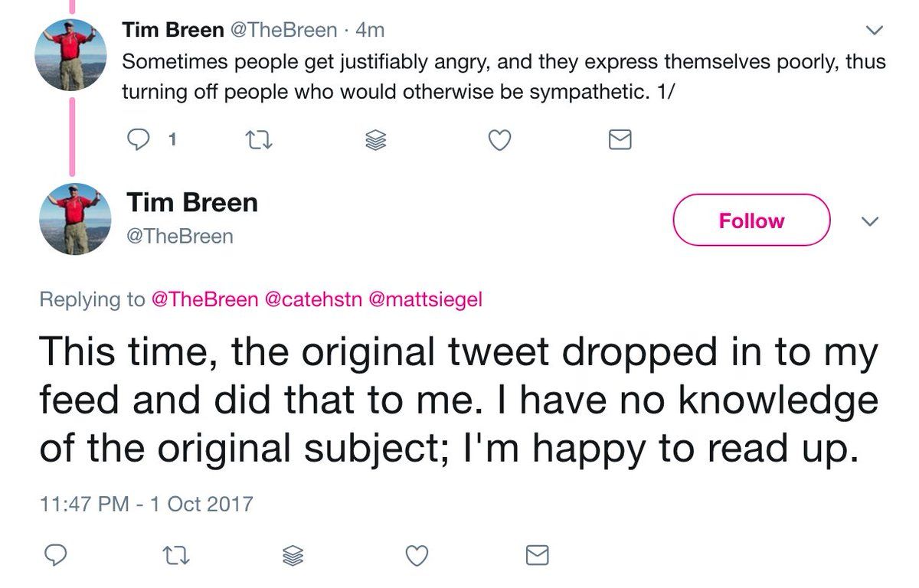Open the @TheBreen mention in Replying to
The height and width of the screenshot is (588, 919).
coord(205,299)
